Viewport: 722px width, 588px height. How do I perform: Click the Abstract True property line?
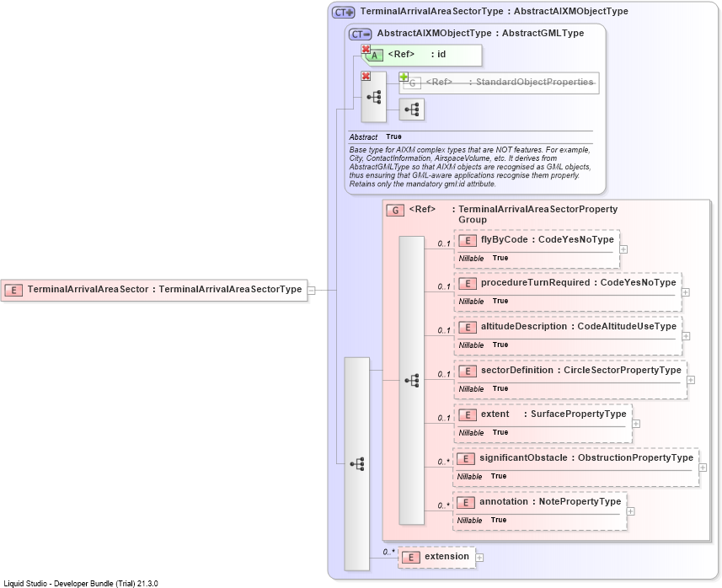pos(375,136)
